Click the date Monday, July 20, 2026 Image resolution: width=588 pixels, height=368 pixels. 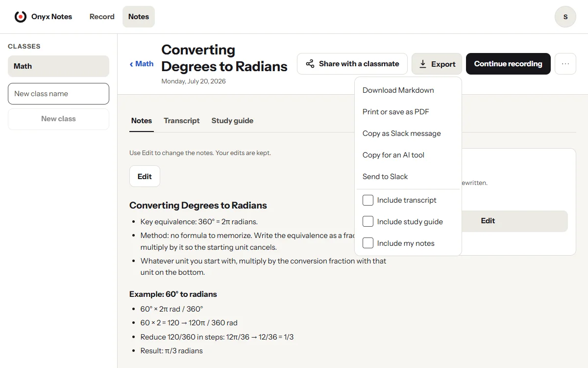194,81
